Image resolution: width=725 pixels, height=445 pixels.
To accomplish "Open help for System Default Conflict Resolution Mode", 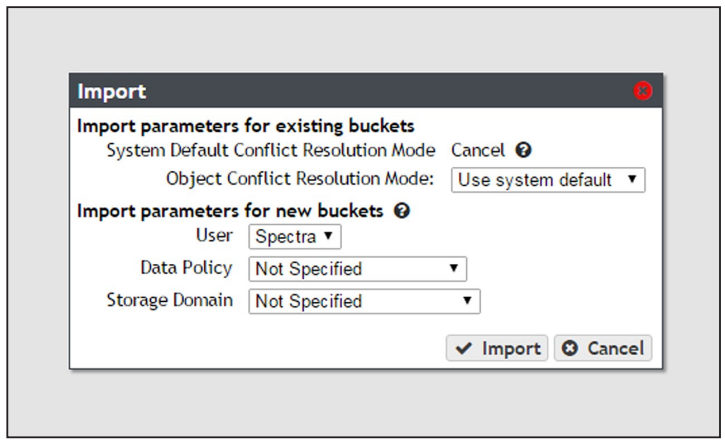I will tap(523, 150).
